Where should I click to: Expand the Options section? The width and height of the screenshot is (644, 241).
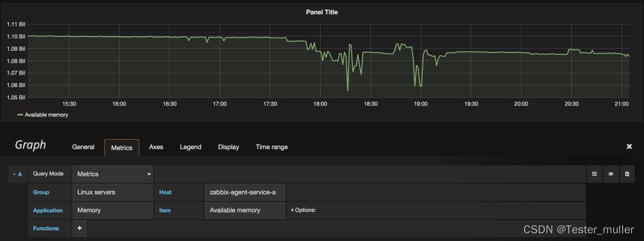(x=304, y=210)
